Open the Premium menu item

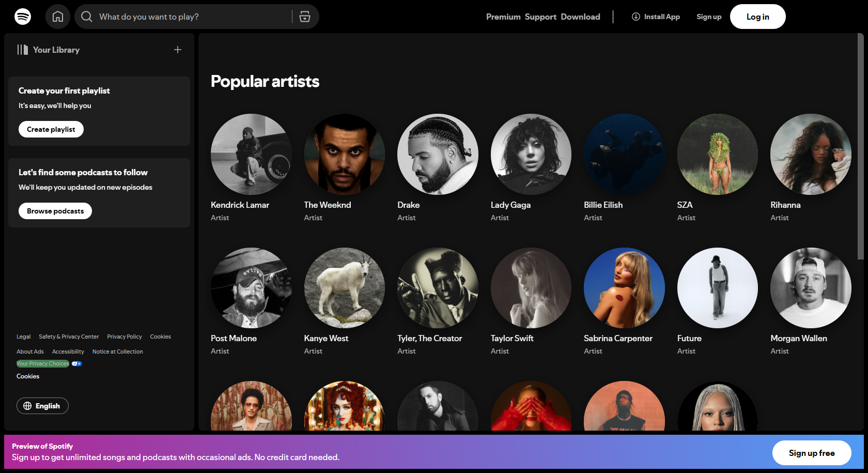click(x=503, y=17)
